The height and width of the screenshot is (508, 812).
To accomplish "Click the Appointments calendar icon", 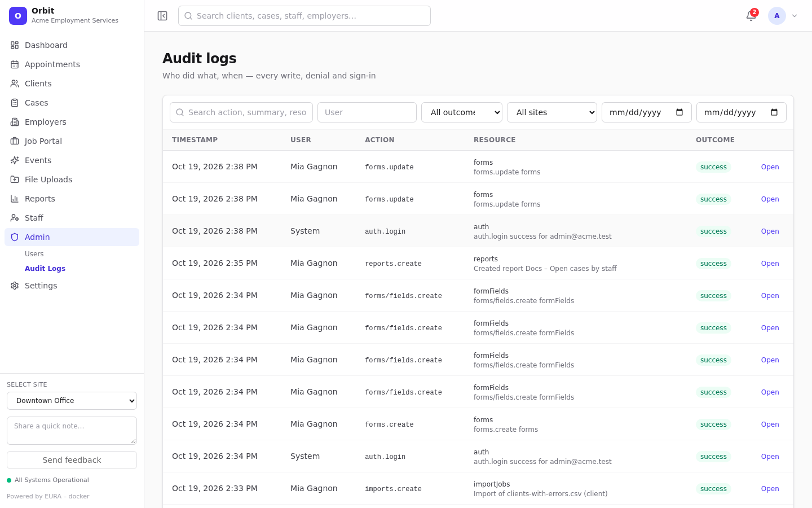I will point(15,64).
